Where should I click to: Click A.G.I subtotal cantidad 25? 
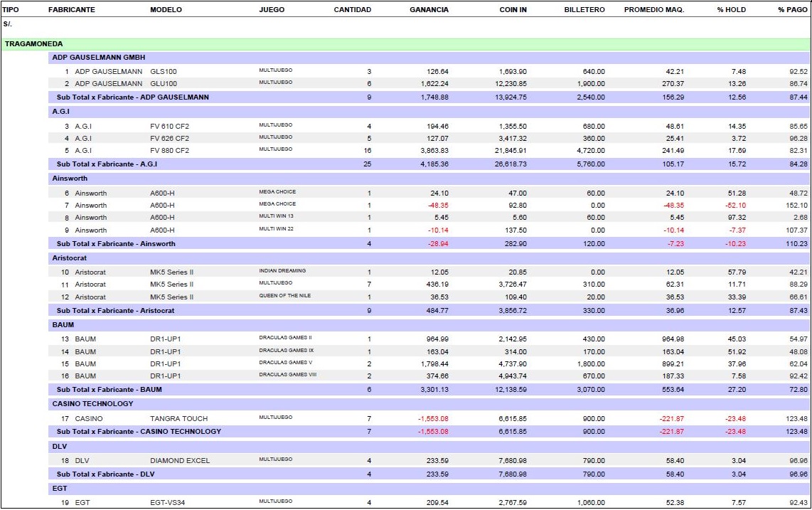coord(367,164)
